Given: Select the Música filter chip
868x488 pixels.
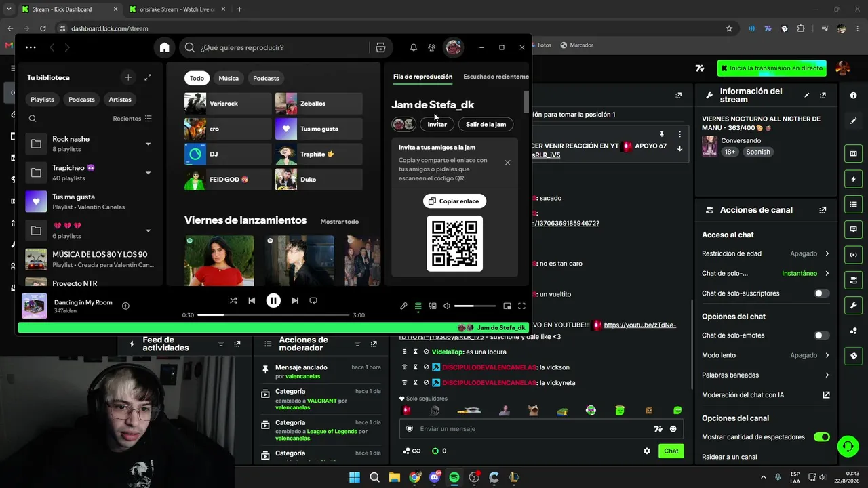Looking at the screenshot, I should click(229, 78).
